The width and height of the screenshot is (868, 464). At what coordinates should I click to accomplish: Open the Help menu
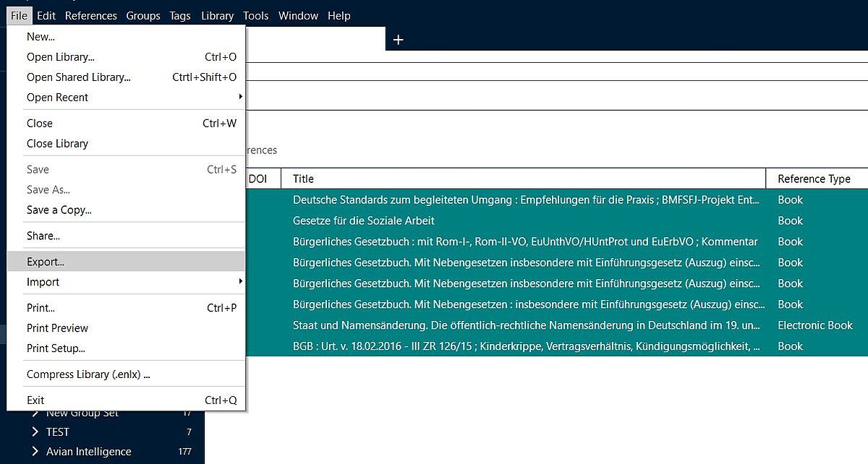click(339, 15)
